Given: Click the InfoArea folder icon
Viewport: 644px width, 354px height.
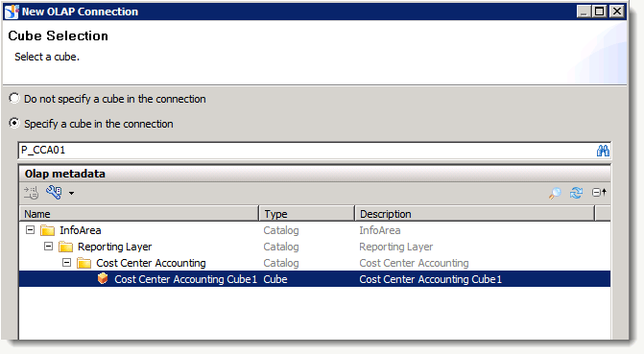Looking at the screenshot, I should (x=48, y=230).
